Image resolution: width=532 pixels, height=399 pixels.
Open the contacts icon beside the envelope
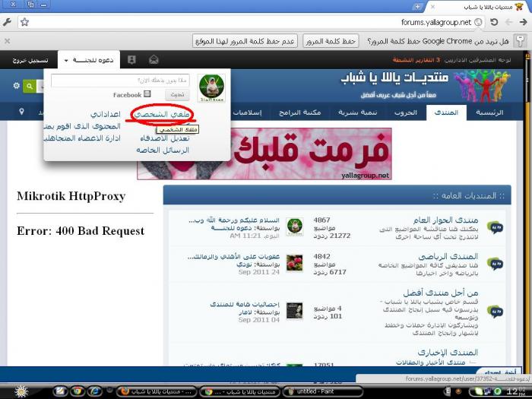131,59
